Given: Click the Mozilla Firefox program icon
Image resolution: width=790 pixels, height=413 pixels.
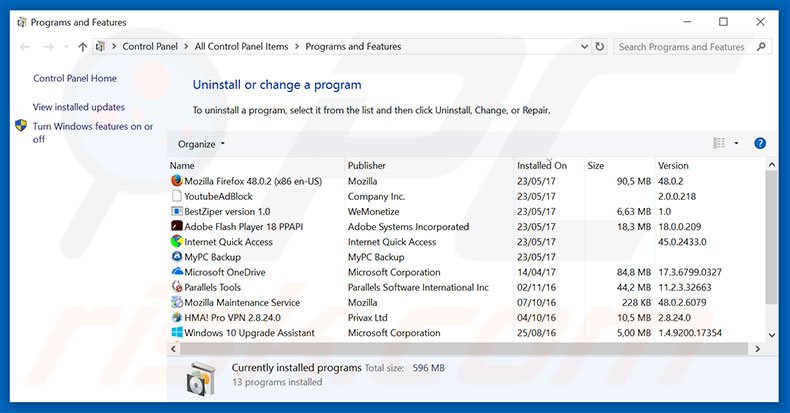Looking at the screenshot, I should (176, 181).
